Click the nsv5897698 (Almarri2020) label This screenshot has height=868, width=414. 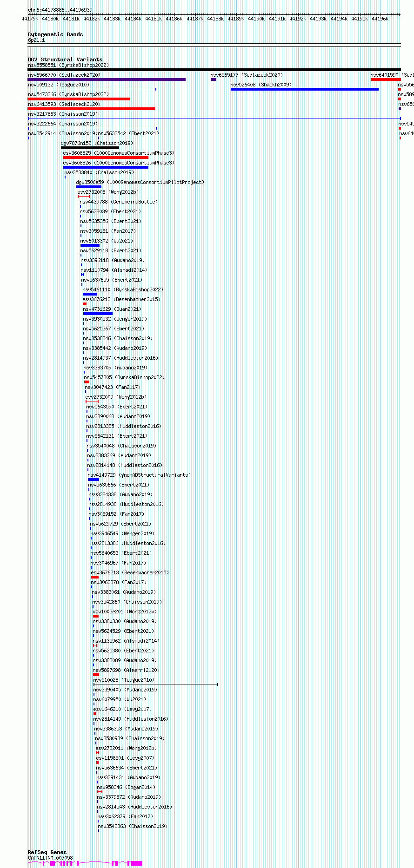(x=126, y=670)
